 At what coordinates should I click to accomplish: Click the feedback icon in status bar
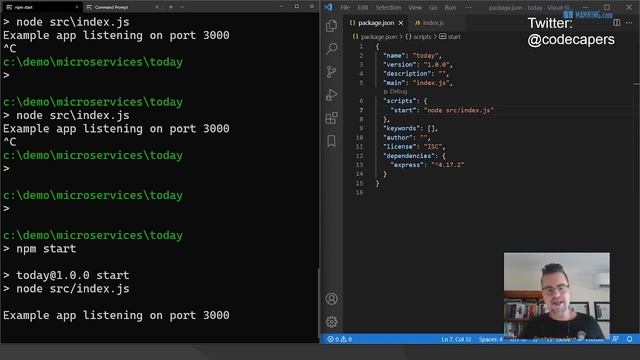tap(615, 339)
